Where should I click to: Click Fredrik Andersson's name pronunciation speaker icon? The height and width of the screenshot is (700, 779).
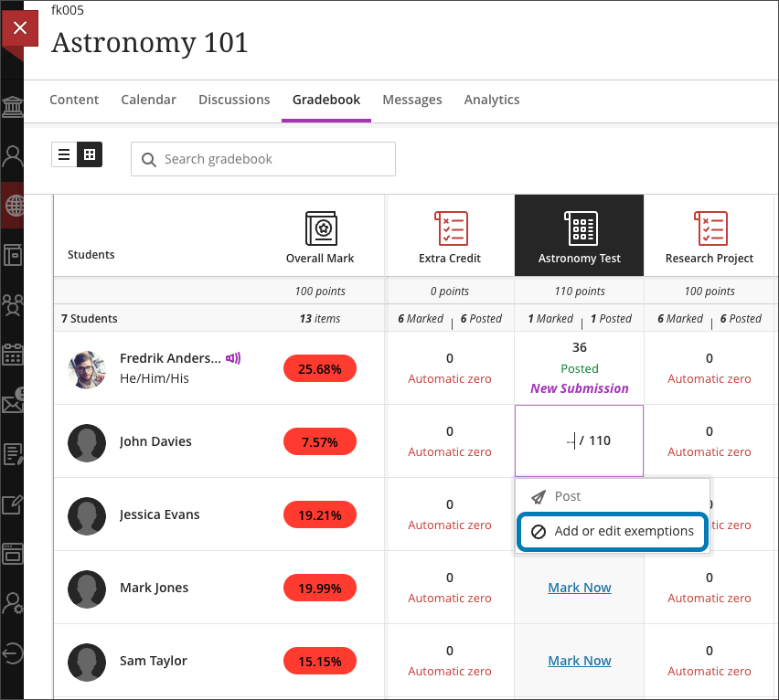(233, 358)
